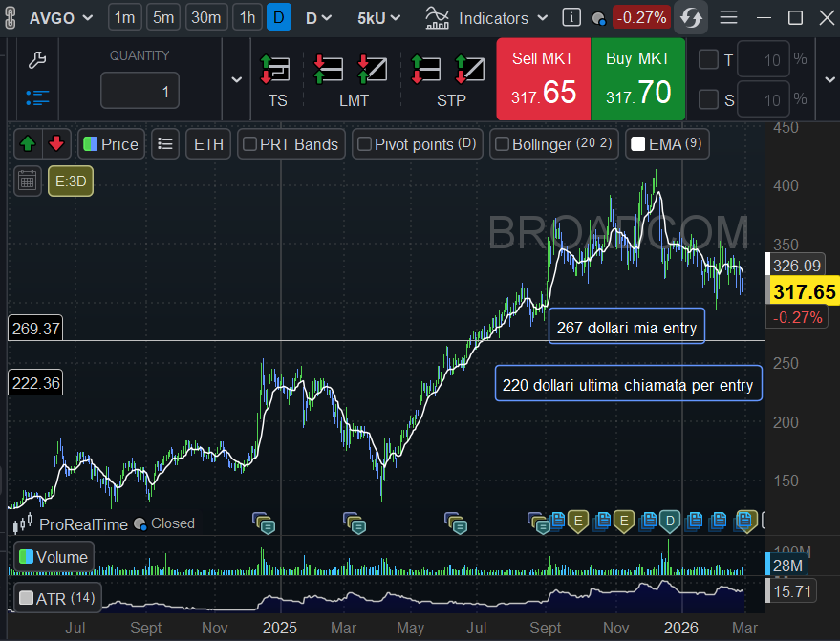Enable the PRT Bands checkbox

coord(250,144)
